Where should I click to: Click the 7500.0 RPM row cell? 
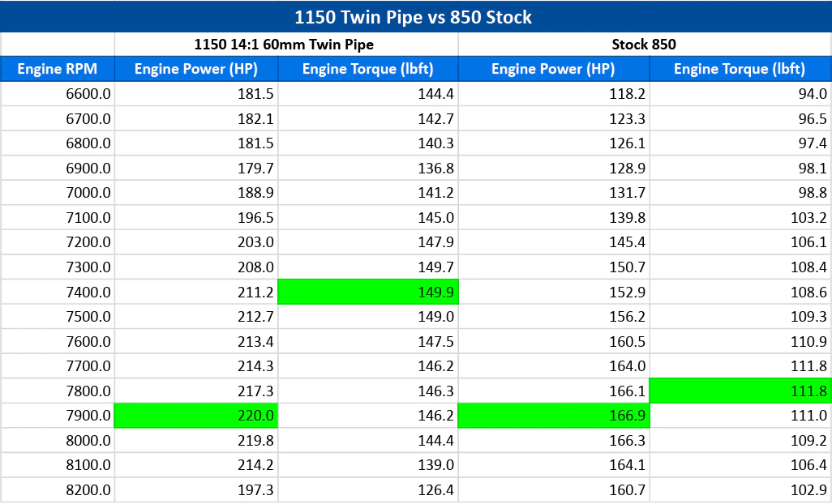(58, 317)
